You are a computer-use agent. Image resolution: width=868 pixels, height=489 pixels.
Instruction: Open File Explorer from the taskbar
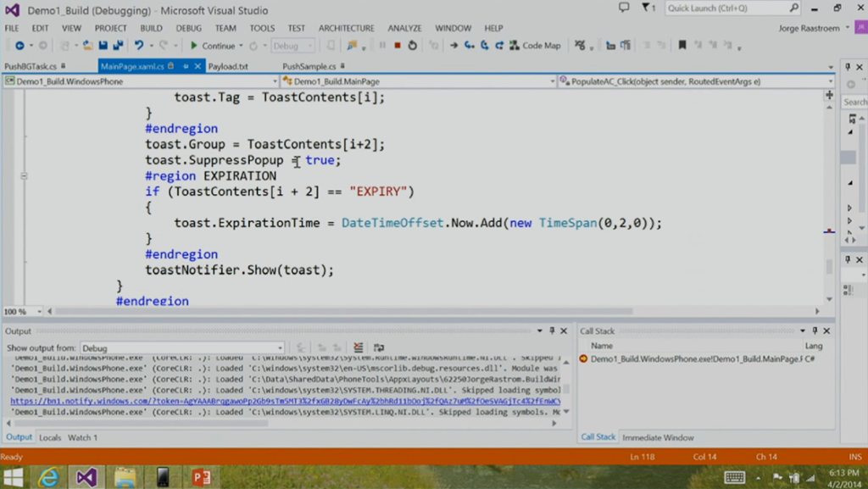coord(125,477)
